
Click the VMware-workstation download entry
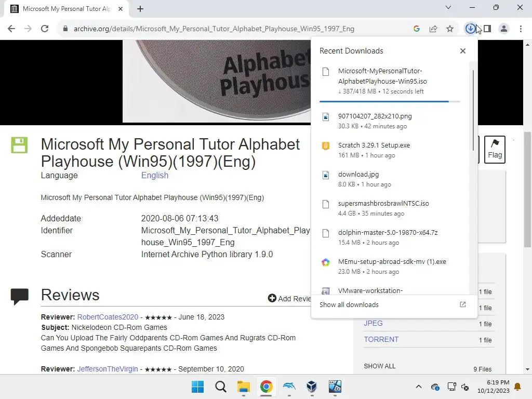tap(390, 290)
